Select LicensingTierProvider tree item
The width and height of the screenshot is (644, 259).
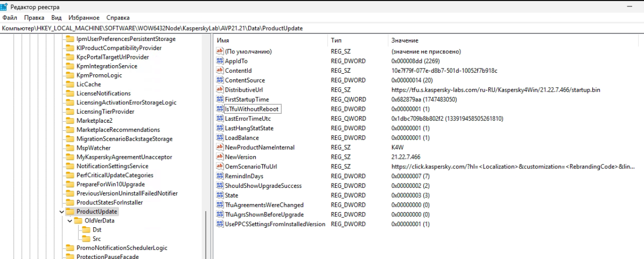pyautogui.click(x=106, y=111)
